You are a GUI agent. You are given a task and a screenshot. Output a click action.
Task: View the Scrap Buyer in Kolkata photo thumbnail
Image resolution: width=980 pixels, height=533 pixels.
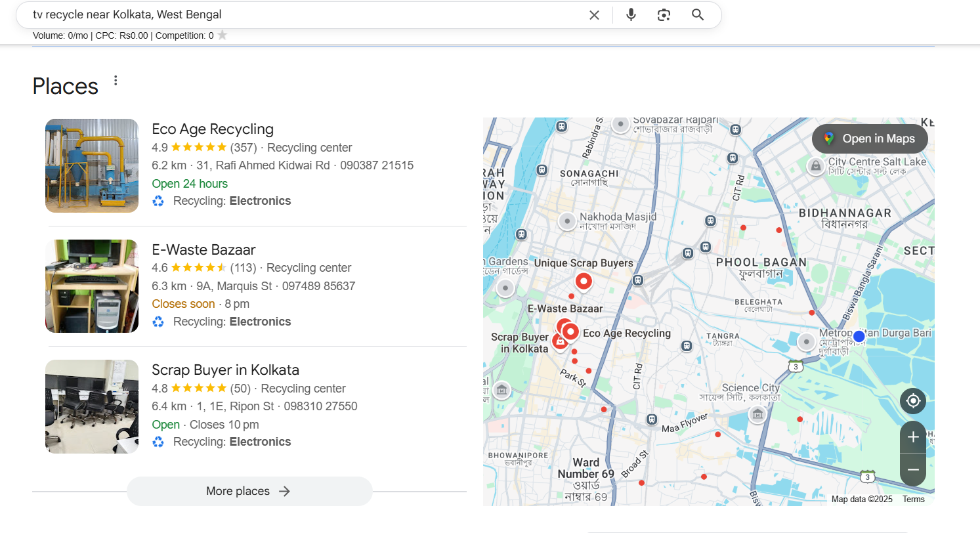coord(92,406)
